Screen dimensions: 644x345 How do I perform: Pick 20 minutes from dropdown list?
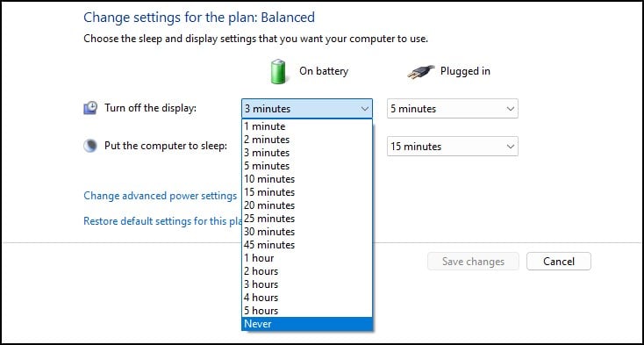[307, 205]
